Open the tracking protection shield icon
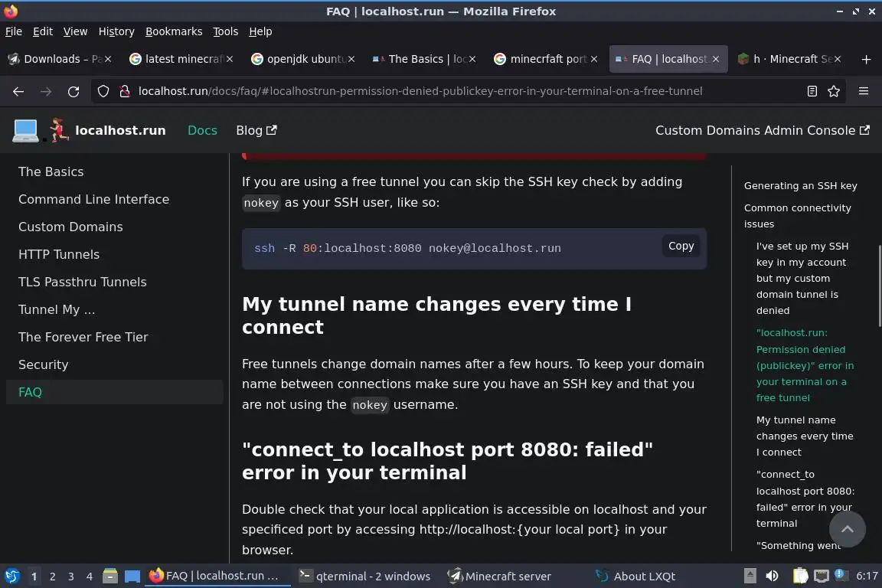The width and height of the screenshot is (882, 588). 103,91
